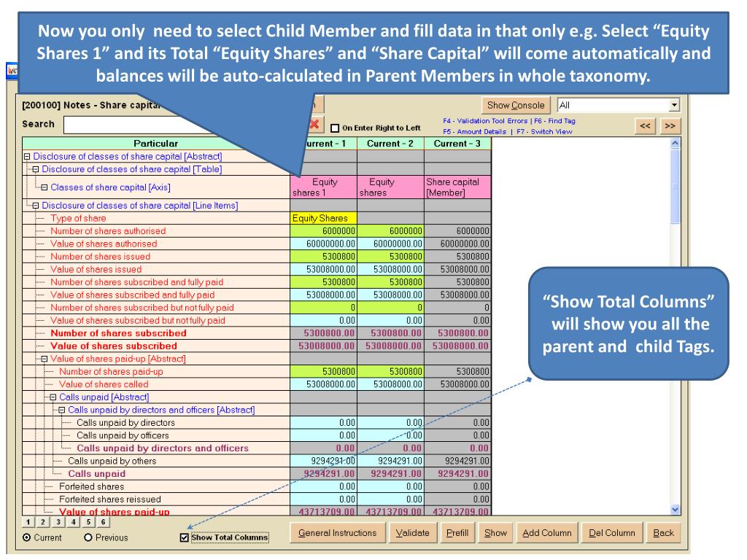Select the Calls unpaid by officers row
Image resolution: width=747 pixels, height=560 pixels.
click(x=156, y=436)
